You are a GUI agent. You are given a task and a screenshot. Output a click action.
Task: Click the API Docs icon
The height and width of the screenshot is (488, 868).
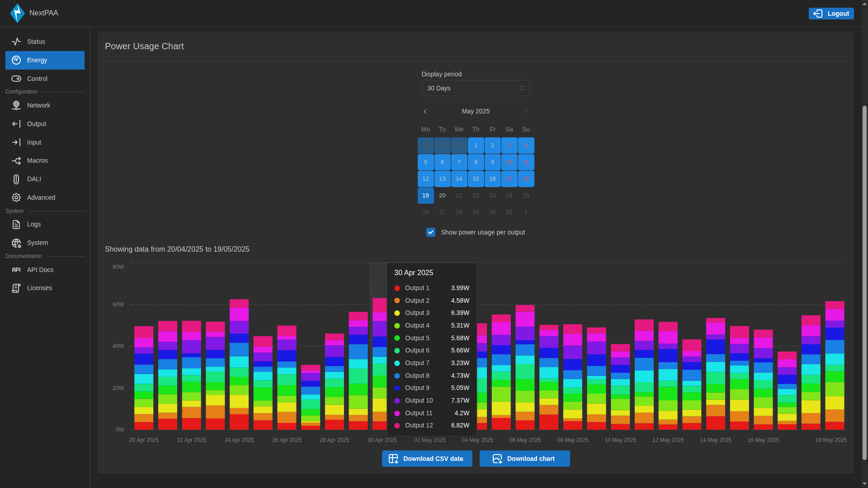click(16, 270)
